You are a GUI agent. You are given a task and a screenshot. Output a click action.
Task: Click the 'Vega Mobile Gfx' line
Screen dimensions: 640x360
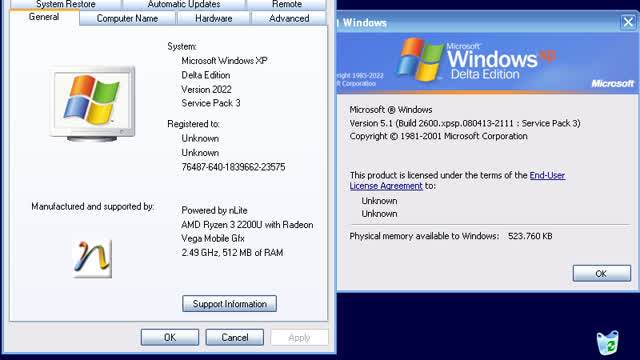tap(213, 238)
